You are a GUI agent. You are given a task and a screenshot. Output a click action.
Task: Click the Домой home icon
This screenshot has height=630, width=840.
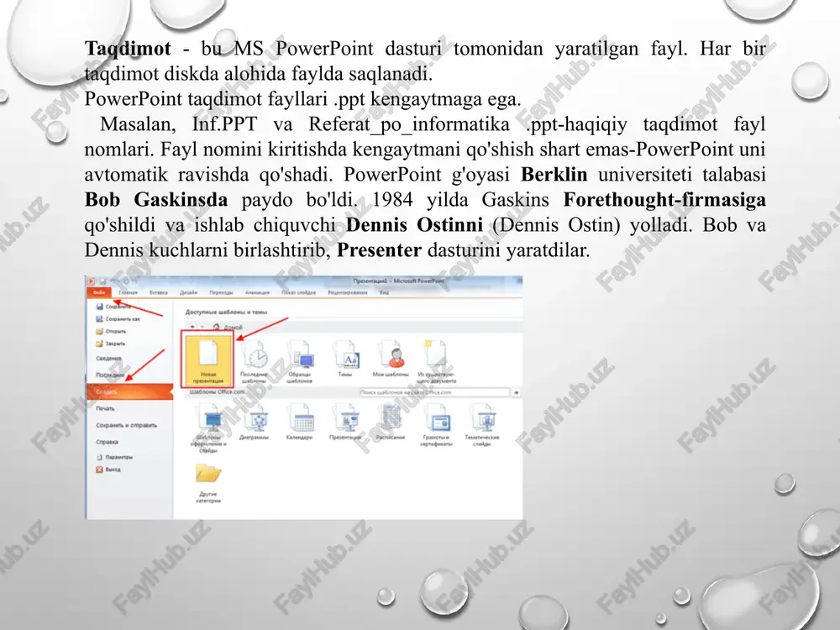[217, 327]
